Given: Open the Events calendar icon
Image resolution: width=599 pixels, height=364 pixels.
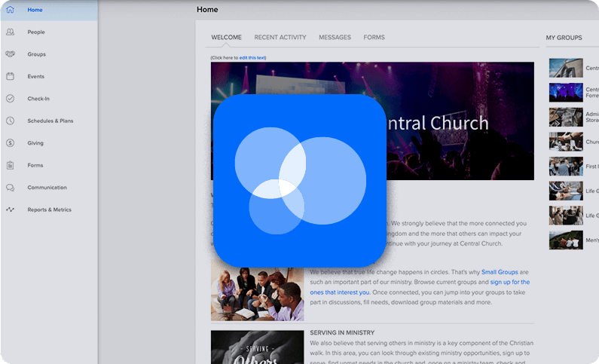Looking at the screenshot, I should [11, 76].
